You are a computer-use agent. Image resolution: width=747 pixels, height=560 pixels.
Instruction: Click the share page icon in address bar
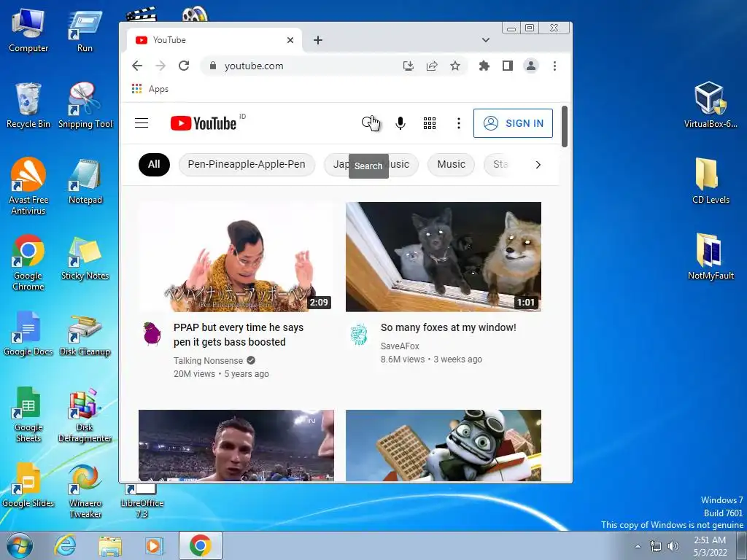tap(432, 66)
